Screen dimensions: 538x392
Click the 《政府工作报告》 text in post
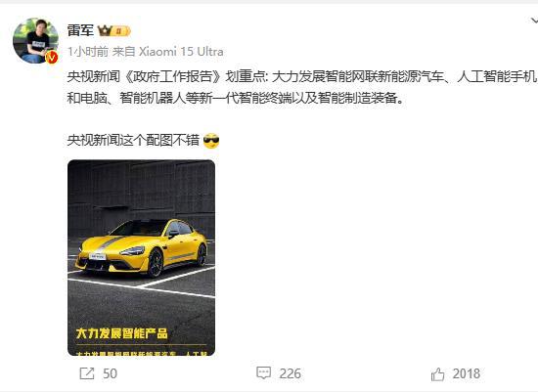(172, 77)
